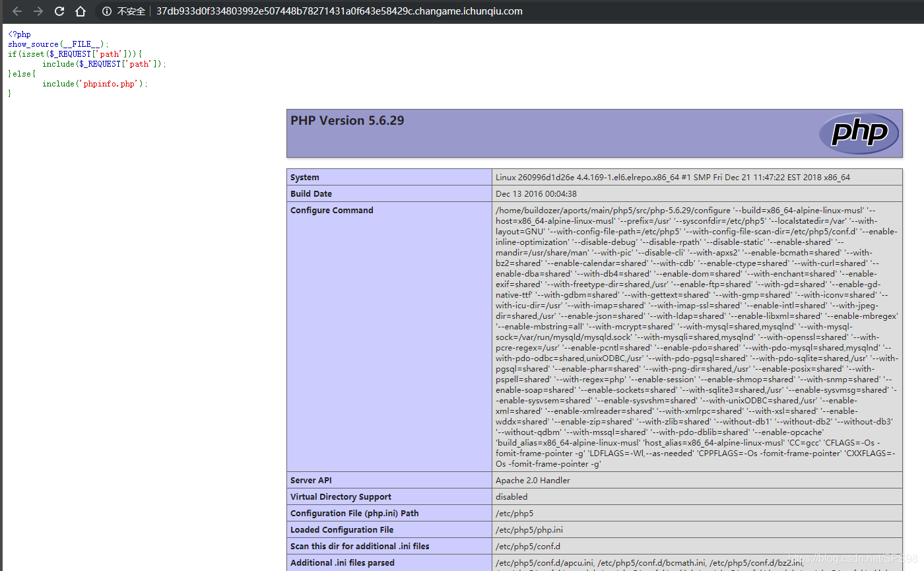
Task: Click the System row label
Action: [x=305, y=177]
